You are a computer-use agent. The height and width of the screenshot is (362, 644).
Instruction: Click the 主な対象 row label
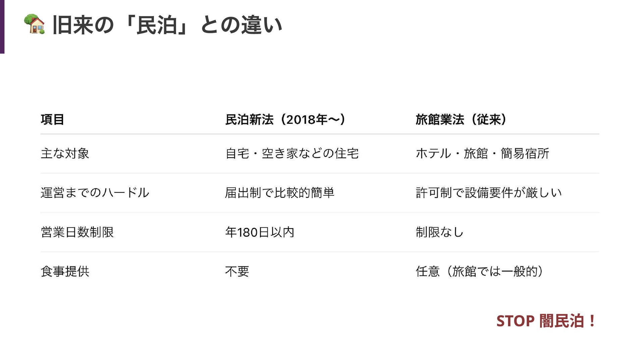click(x=65, y=154)
